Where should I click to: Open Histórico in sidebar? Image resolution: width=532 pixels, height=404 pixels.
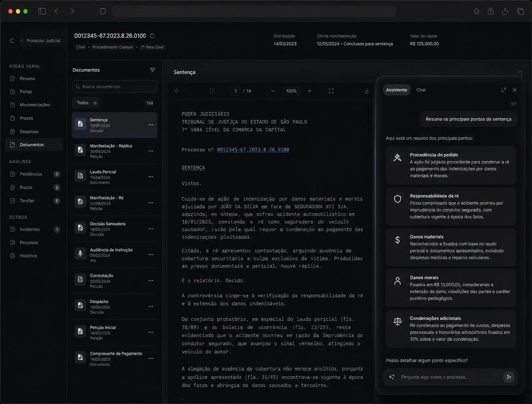(34, 256)
